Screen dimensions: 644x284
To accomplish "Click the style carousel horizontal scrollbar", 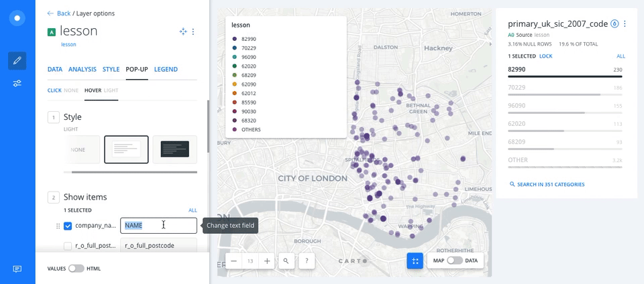I will point(134,172).
